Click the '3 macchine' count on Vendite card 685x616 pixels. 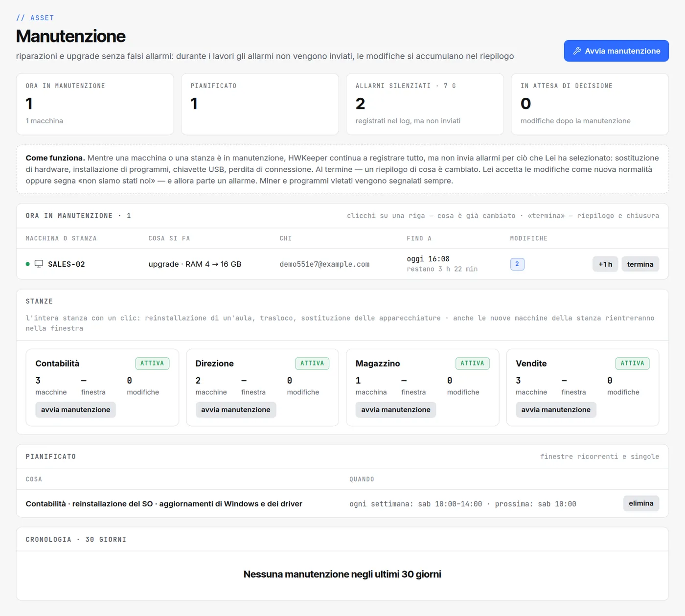pos(531,386)
